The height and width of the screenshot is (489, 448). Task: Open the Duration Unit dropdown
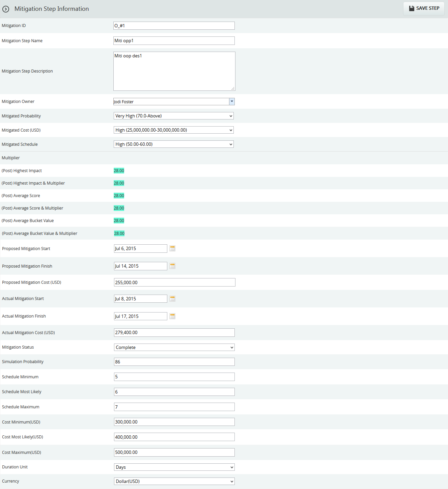tap(174, 467)
